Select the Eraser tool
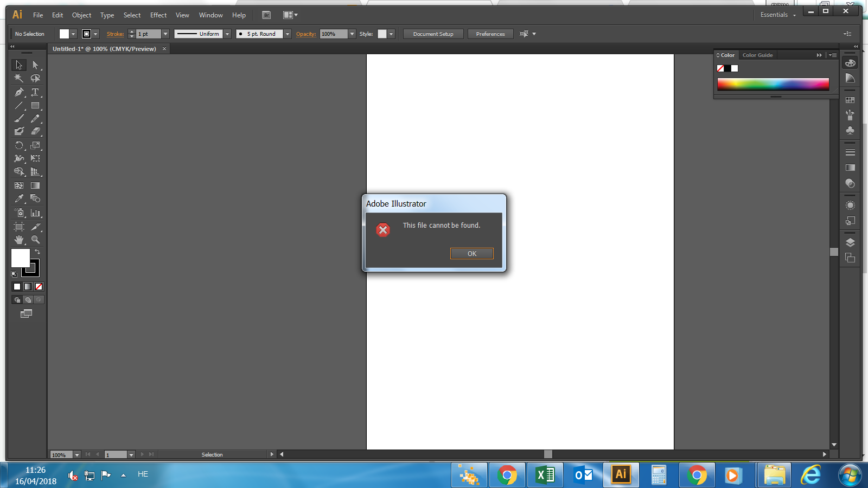Screen dimensions: 868x488 tap(35, 131)
